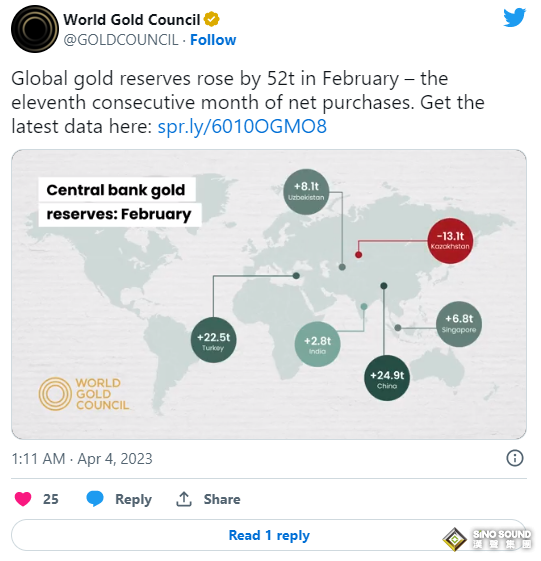Open the tweet timestamp Apr 4, 2023

point(82,458)
